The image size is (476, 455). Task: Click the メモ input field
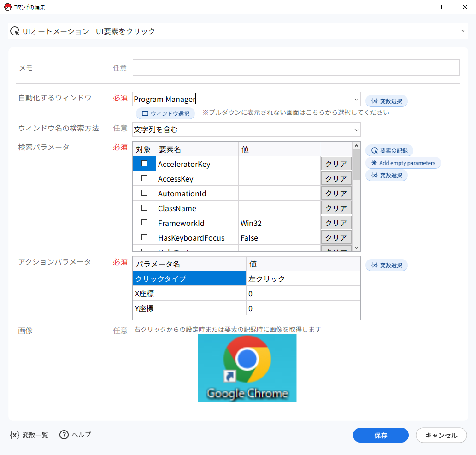pos(296,67)
